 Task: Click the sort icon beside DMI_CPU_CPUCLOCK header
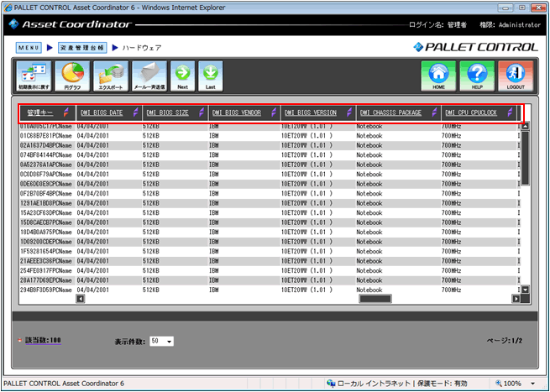pyautogui.click(x=511, y=112)
